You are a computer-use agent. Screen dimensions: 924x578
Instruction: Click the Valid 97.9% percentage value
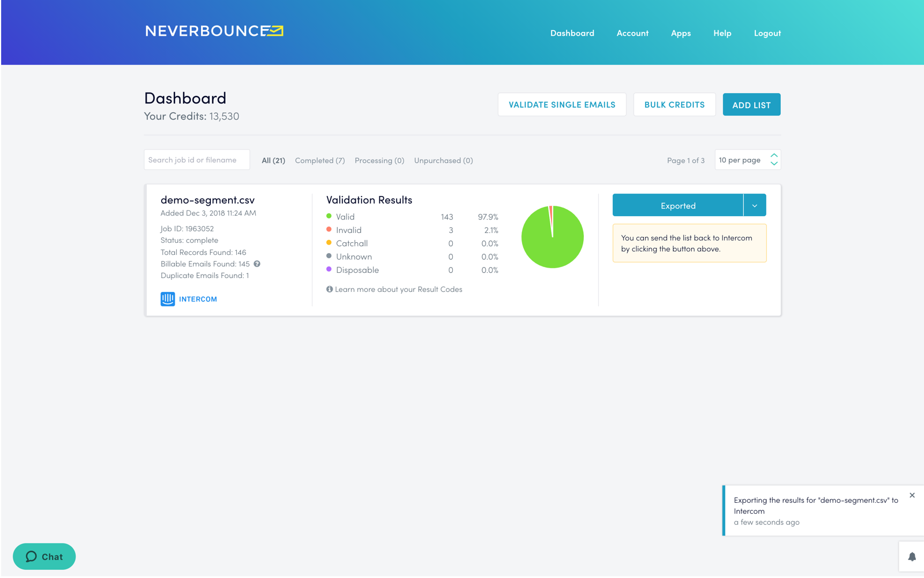[x=488, y=217]
